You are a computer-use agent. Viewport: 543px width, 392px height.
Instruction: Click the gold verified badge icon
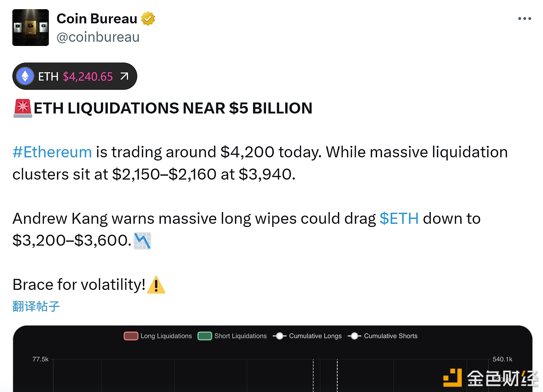click(148, 19)
